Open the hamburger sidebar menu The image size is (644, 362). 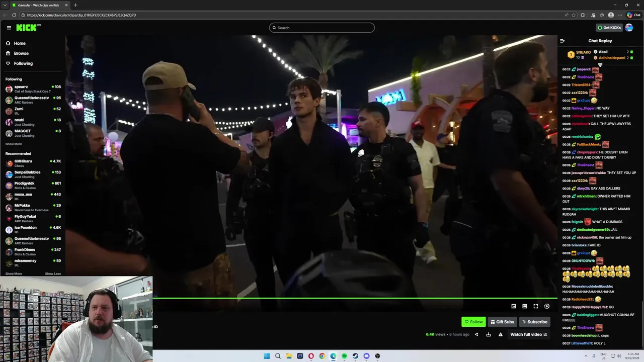tap(9, 28)
